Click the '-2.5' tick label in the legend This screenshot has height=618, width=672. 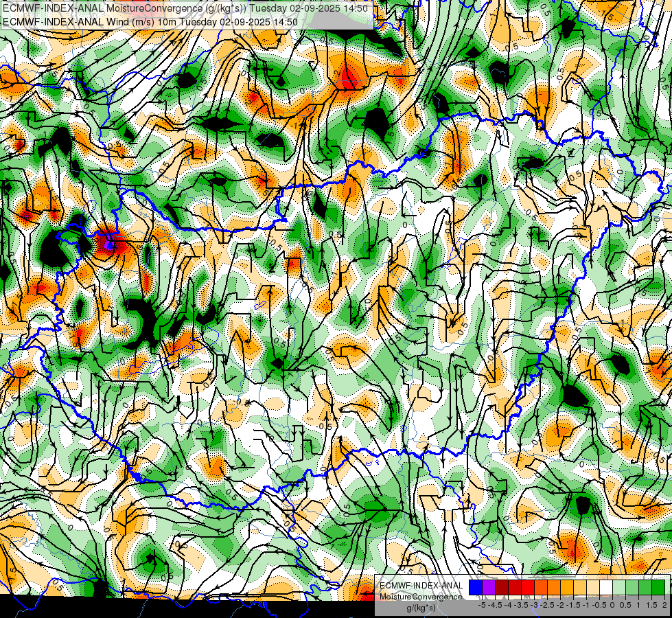[x=547, y=605]
